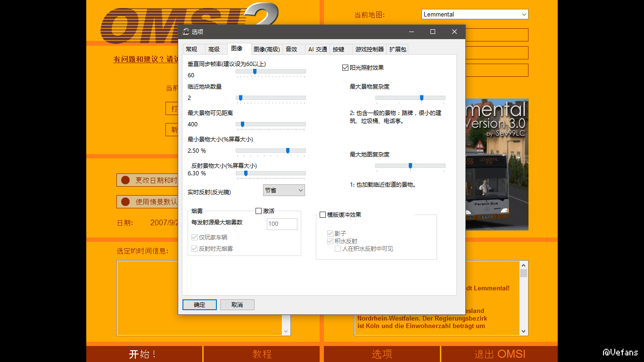Click the 垂直同步帧率 slider handle

255,72
